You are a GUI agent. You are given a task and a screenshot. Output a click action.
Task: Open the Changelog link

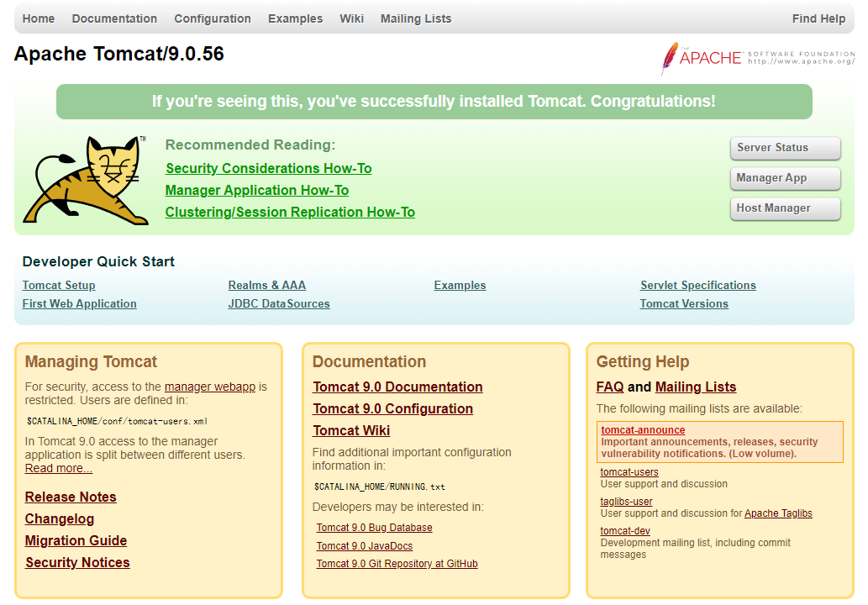59,519
